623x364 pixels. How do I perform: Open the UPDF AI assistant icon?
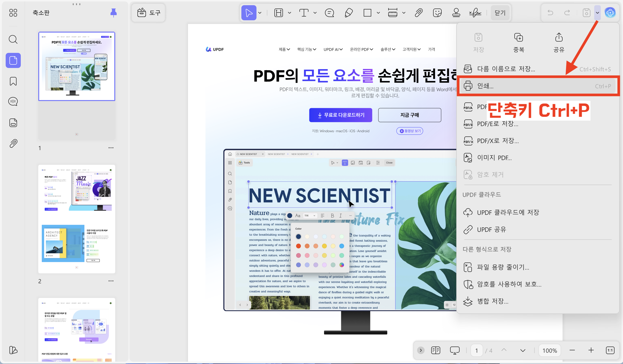pos(610,13)
